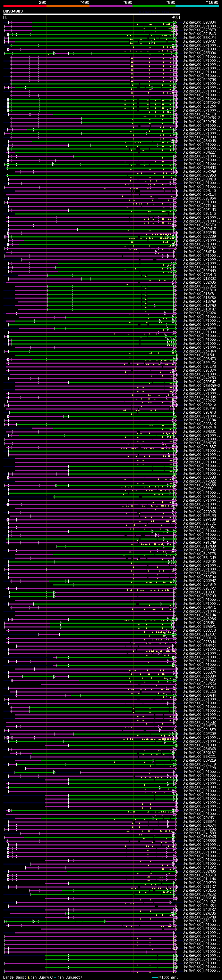Select the UniRef100_Q54H40 label
This screenshot has width=222, height=980.
pyautogui.click(x=199, y=351)
